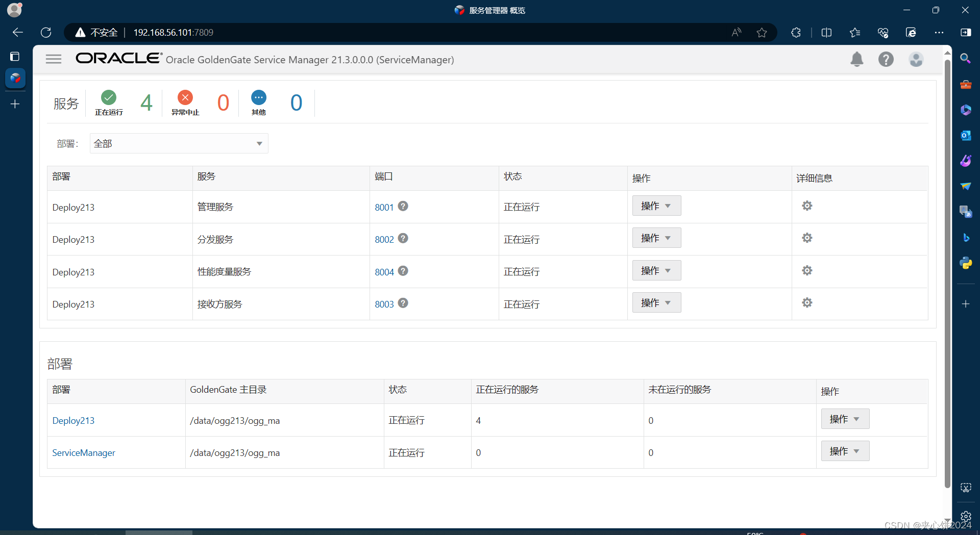Open the read aloud icon in address bar
The height and width of the screenshot is (535, 980).
tap(736, 33)
